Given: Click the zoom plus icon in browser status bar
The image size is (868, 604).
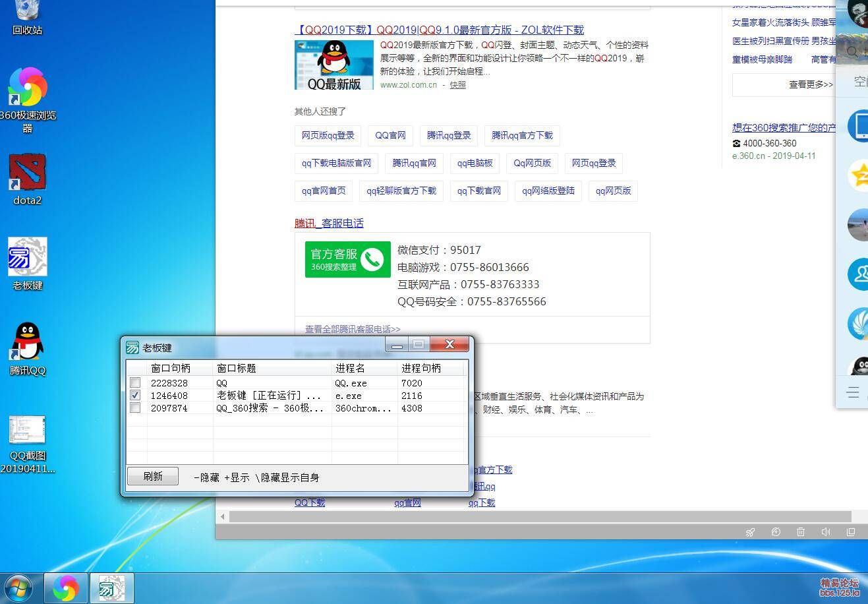Looking at the screenshot, I should point(776,532).
